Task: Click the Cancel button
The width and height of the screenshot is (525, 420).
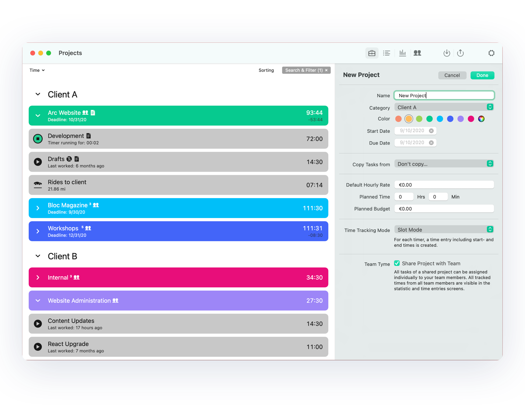Action: pos(452,75)
